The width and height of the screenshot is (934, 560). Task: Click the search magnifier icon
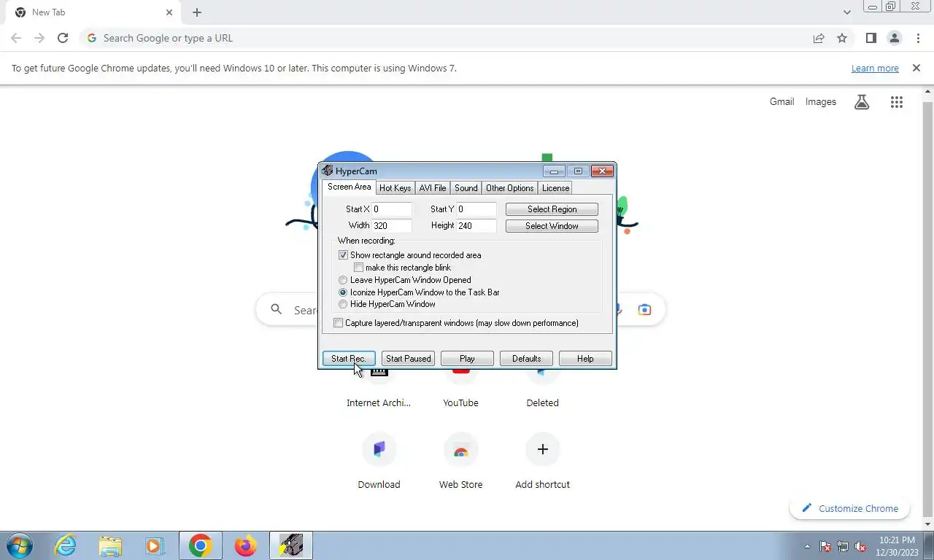276,309
